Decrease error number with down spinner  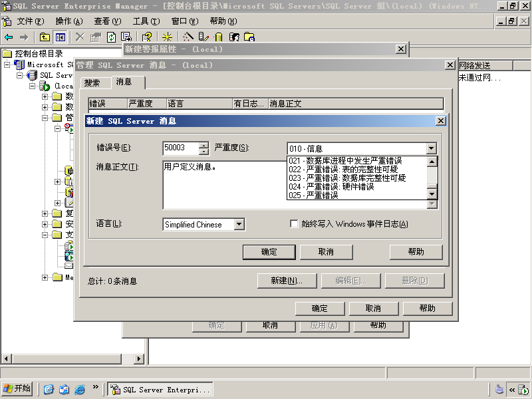pos(203,152)
